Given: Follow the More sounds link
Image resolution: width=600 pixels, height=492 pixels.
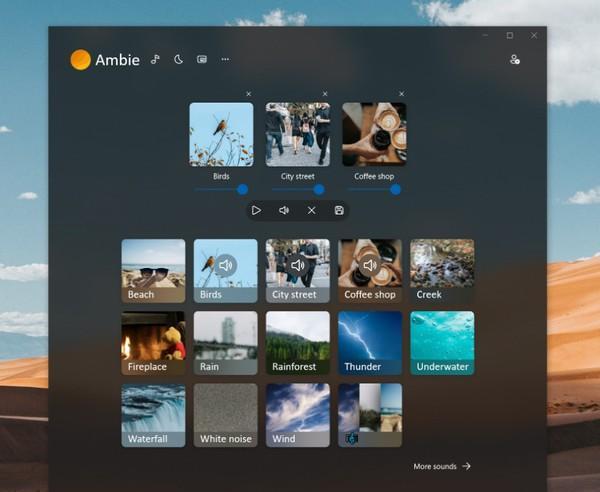Looking at the screenshot, I should tap(442, 466).
